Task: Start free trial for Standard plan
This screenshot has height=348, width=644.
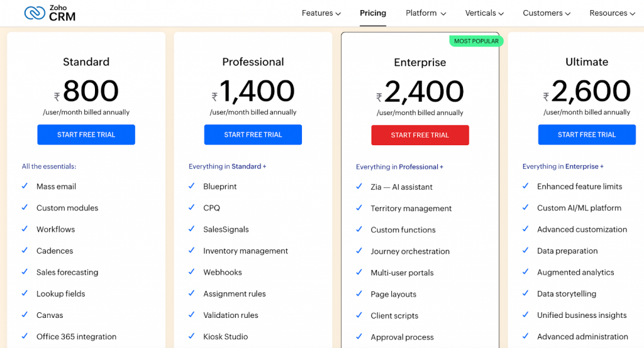Action: click(x=86, y=134)
